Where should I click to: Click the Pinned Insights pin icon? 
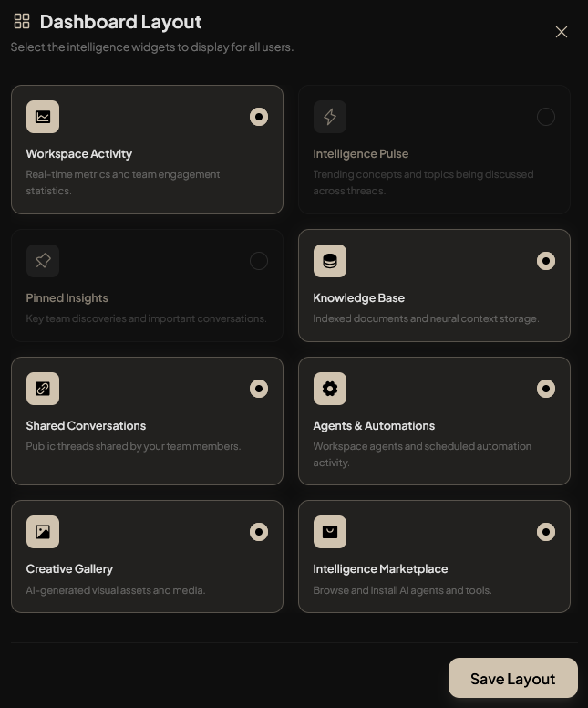pos(43,261)
